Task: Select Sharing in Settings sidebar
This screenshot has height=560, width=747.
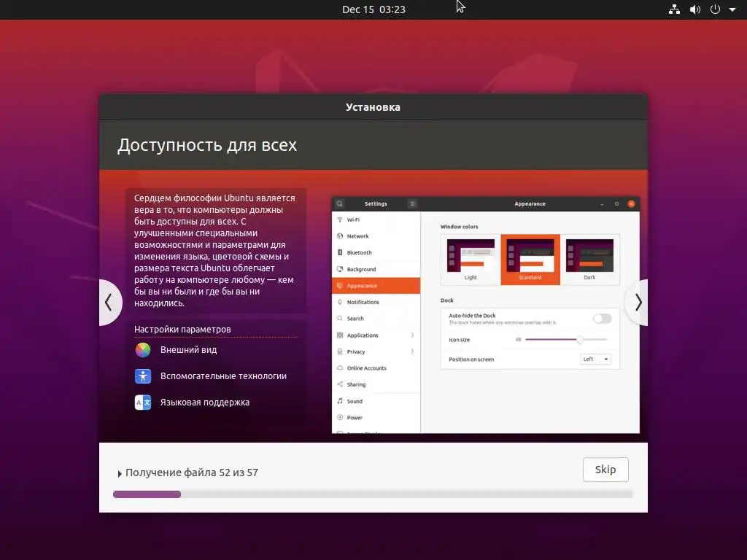Action: (x=376, y=385)
